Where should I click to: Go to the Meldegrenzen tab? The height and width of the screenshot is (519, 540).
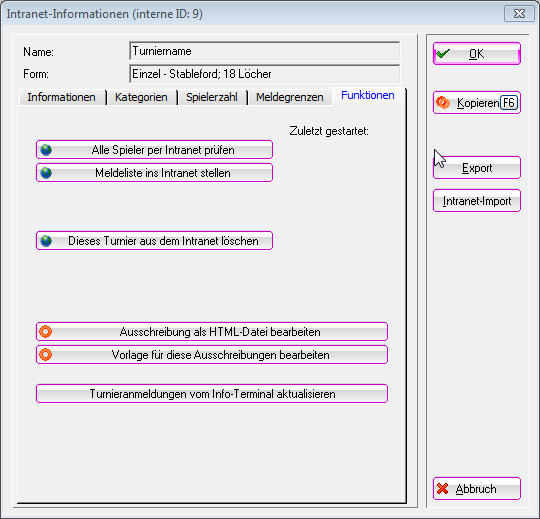290,97
